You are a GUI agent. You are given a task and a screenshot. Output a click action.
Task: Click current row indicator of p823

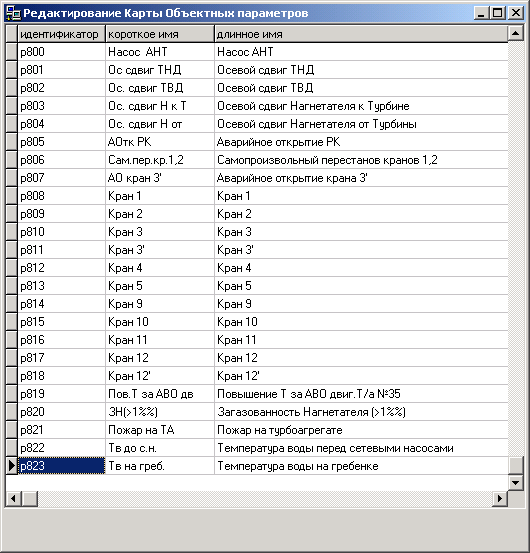pos(12,466)
